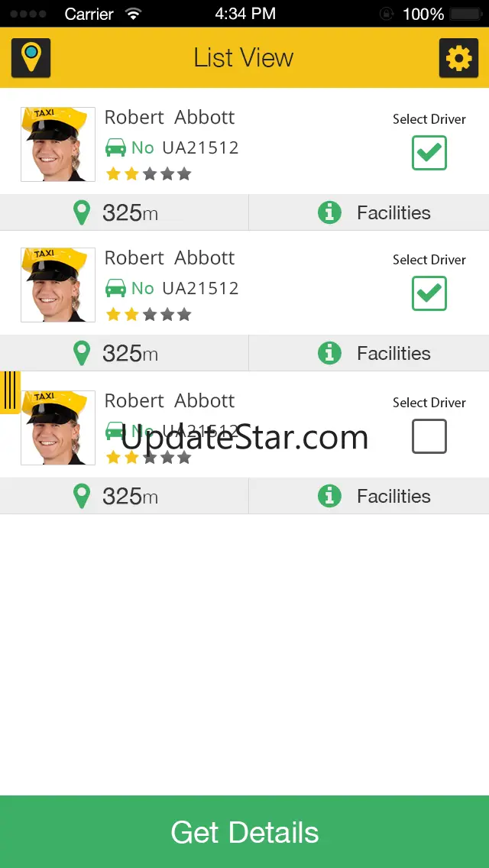
Task: Uncheck Select Driver for the first driver
Action: (x=429, y=153)
